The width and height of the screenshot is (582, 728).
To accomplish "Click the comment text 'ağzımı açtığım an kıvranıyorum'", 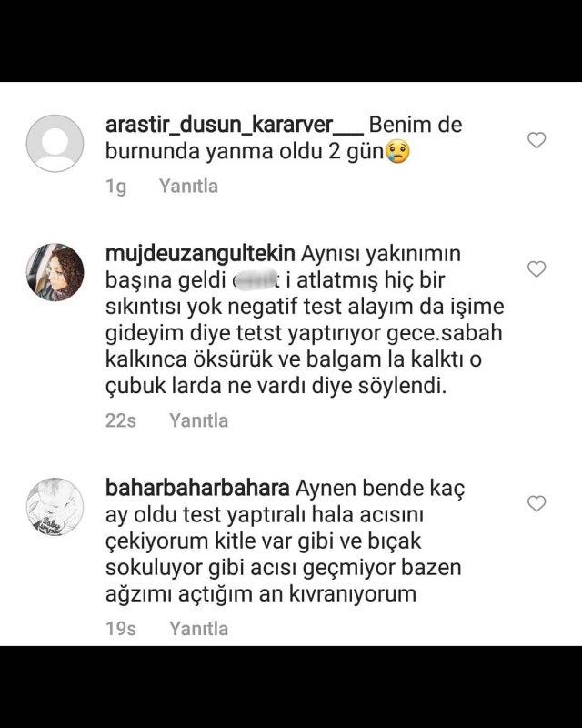I will pyautogui.click(x=261, y=595).
